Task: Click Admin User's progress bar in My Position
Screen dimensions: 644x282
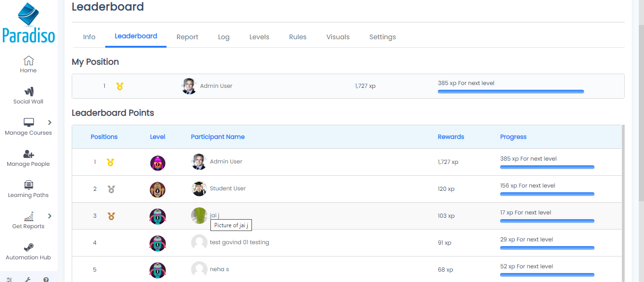Action: (x=510, y=92)
